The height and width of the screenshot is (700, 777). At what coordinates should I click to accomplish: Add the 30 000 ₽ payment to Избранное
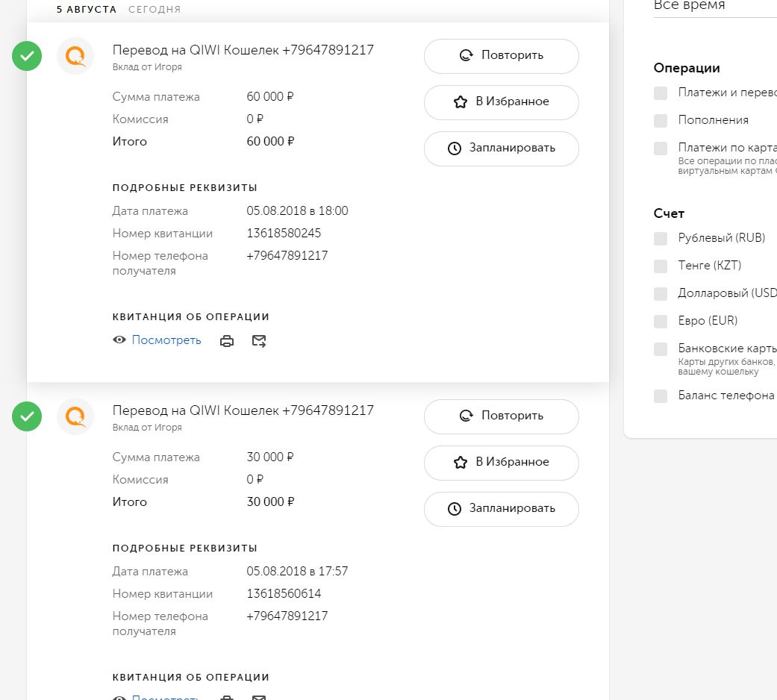point(501,463)
